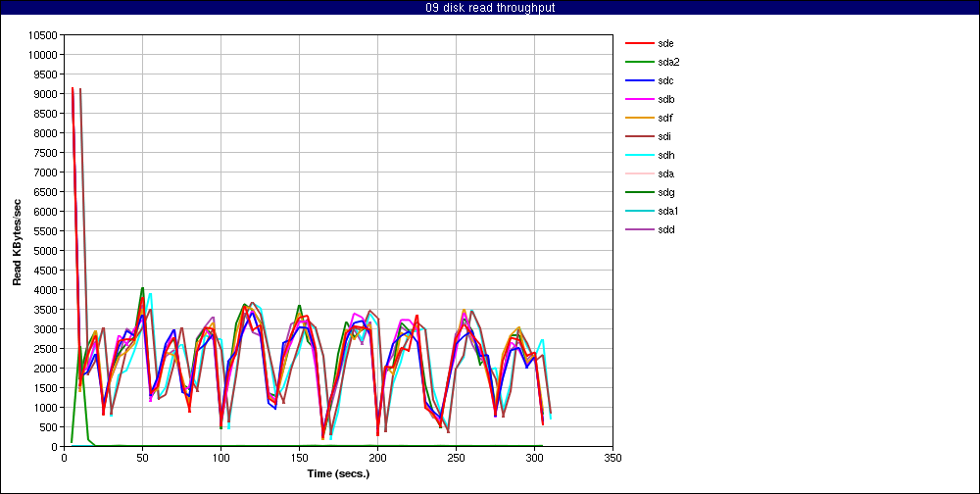Click the green peak near 50 seconds
The image size is (980, 494).
[142, 288]
